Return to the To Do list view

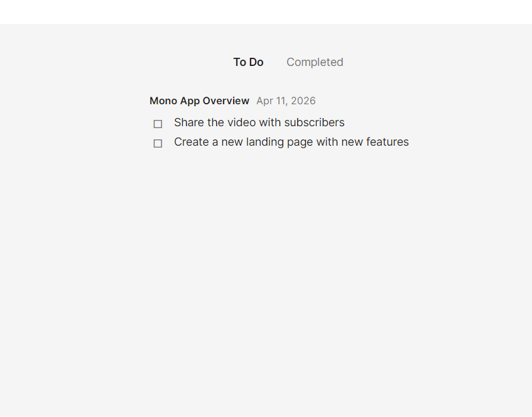point(248,62)
